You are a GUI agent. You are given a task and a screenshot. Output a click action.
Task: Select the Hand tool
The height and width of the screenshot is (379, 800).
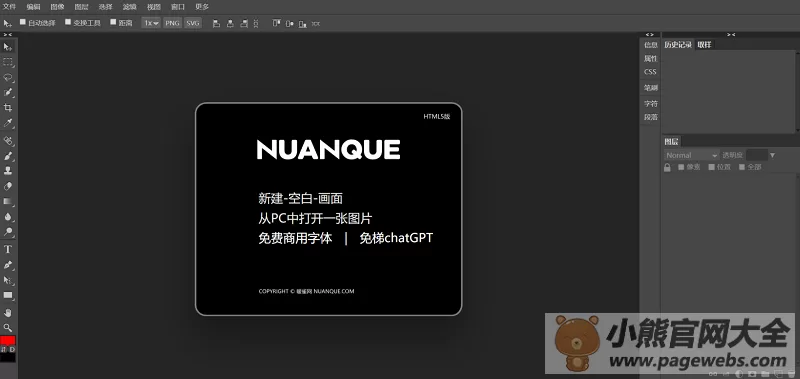coord(8,312)
